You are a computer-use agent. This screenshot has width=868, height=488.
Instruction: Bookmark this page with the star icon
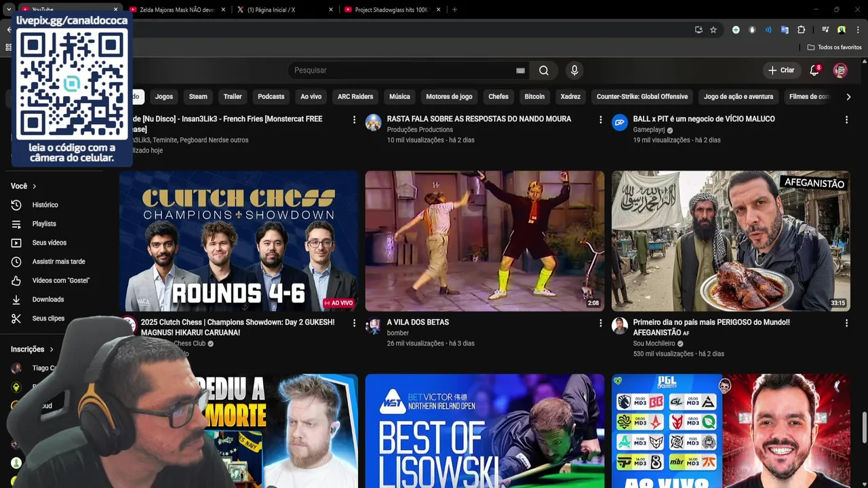tap(713, 30)
